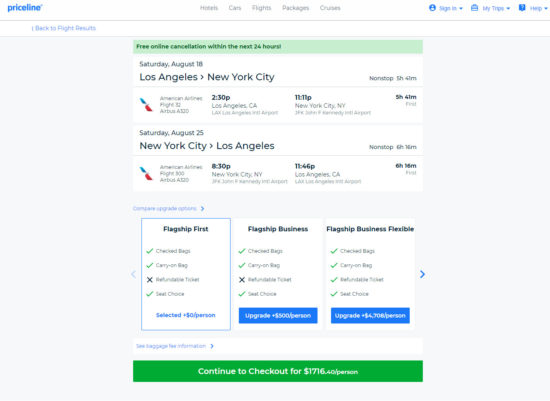Go to the Hotels tab

[209, 8]
